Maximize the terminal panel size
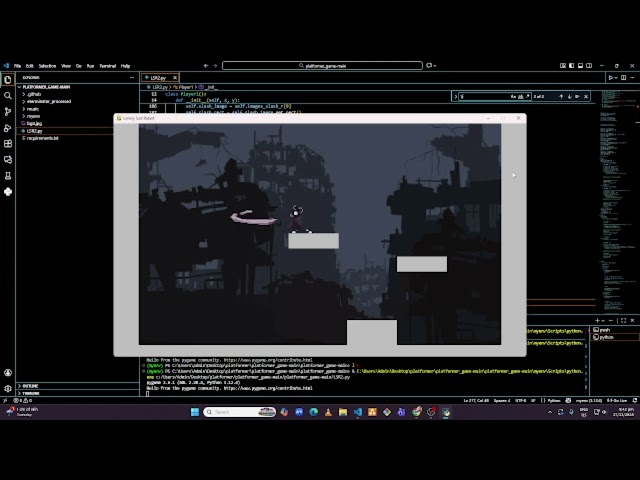Screen dimensions: 640x480 click(624, 321)
